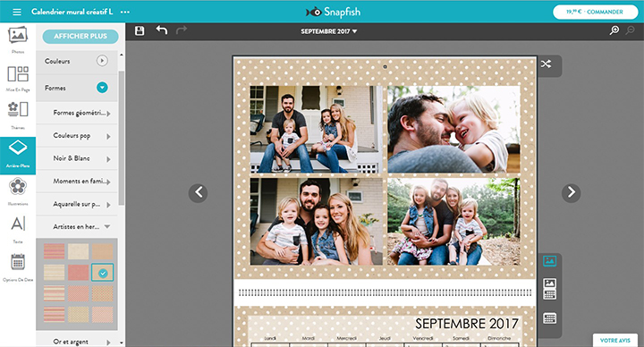Click the father and child close-up photo
The width and height of the screenshot is (644, 347).
click(453, 129)
